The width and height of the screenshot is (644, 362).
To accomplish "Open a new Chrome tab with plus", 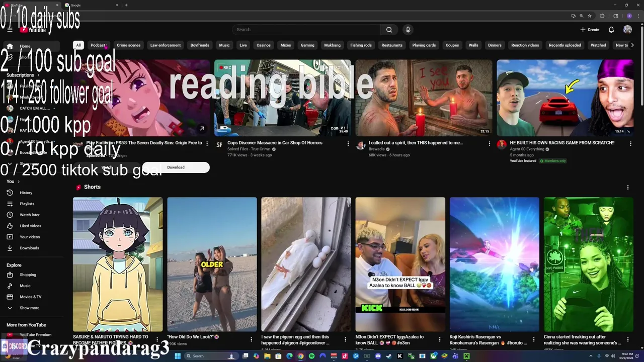I will pyautogui.click(x=126, y=5).
